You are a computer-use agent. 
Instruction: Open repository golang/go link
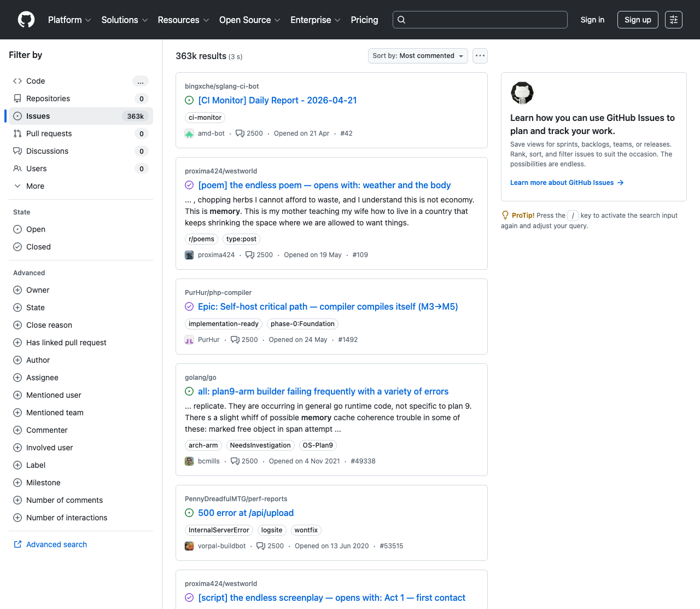pyautogui.click(x=201, y=378)
